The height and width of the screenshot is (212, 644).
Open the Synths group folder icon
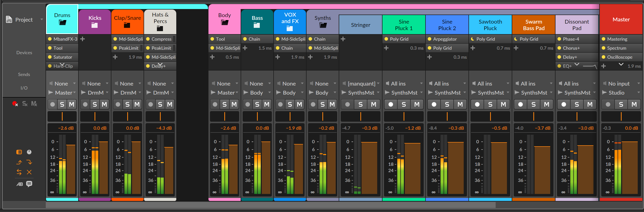pyautogui.click(x=323, y=25)
